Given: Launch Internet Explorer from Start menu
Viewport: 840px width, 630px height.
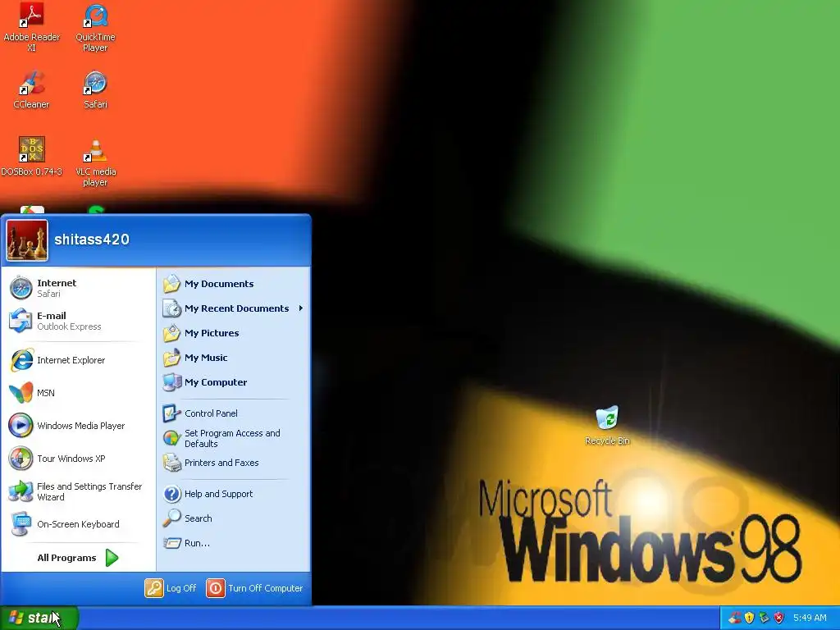Looking at the screenshot, I should tap(78, 360).
